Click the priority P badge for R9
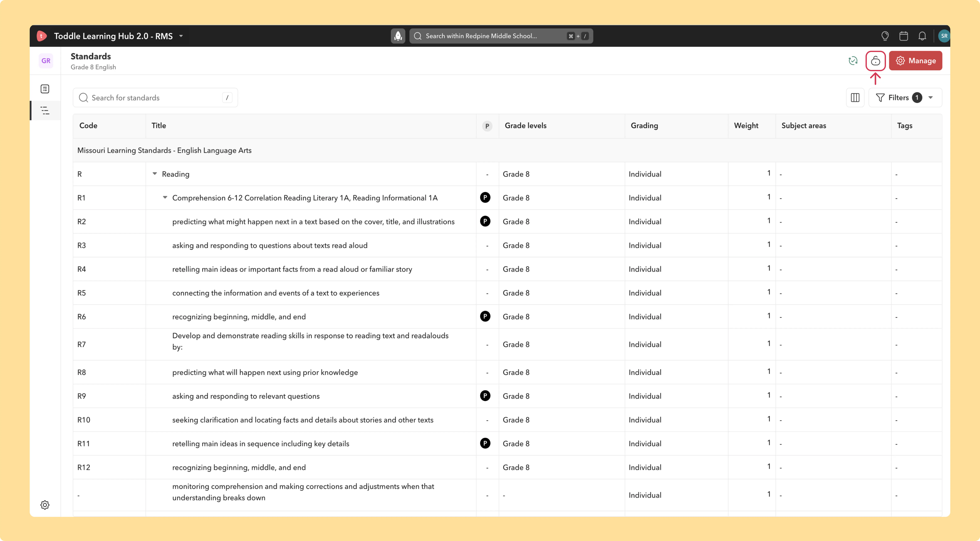The width and height of the screenshot is (980, 541). (x=485, y=396)
